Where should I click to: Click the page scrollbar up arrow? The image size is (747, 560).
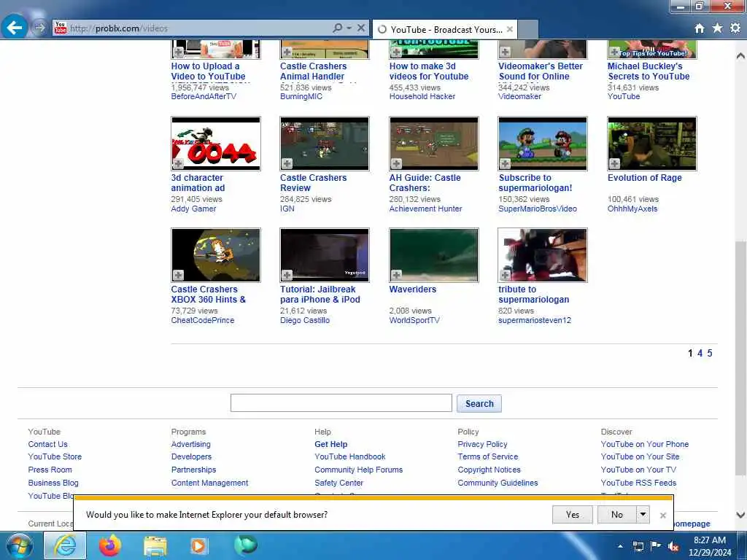click(x=740, y=55)
